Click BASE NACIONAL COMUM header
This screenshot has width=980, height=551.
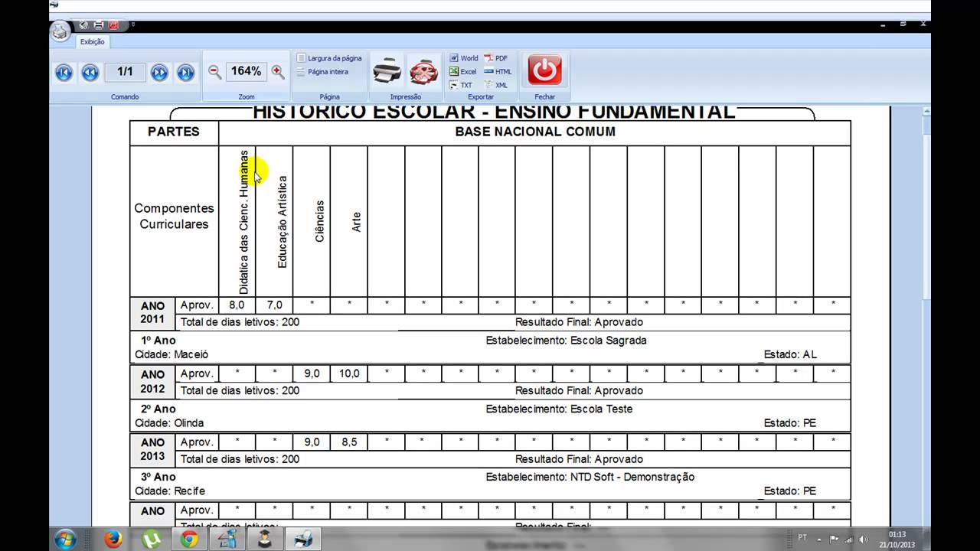click(535, 132)
